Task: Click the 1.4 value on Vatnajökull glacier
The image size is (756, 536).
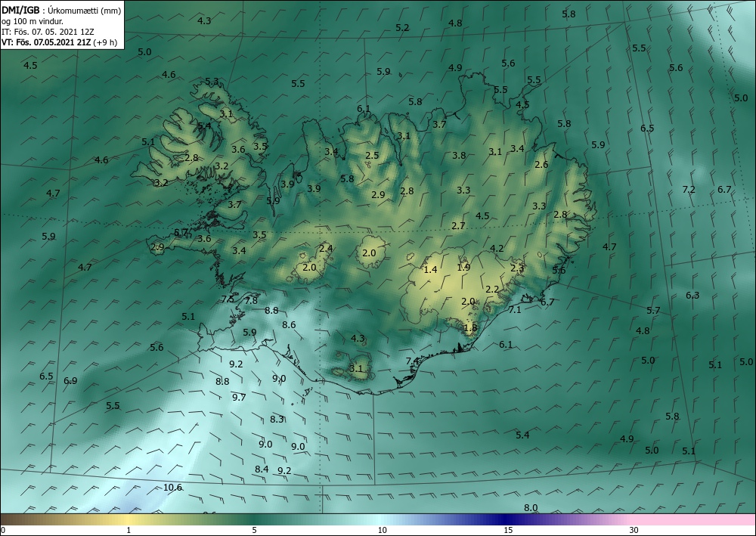Action: click(430, 269)
